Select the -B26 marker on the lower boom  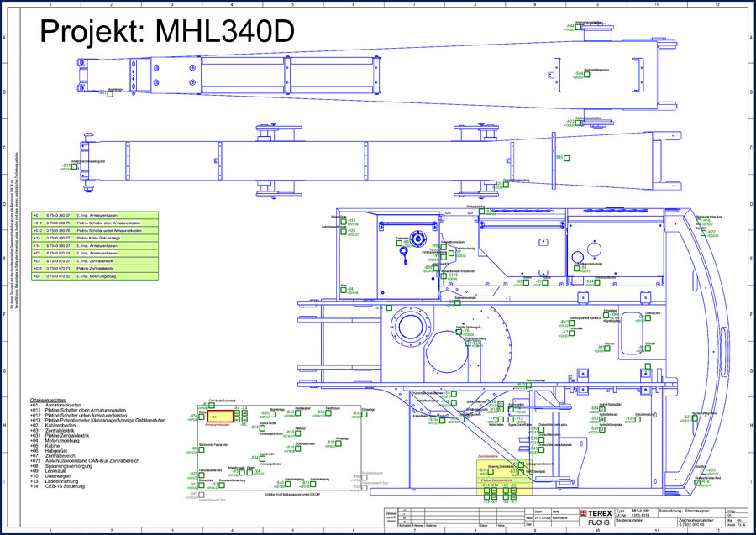506,185
